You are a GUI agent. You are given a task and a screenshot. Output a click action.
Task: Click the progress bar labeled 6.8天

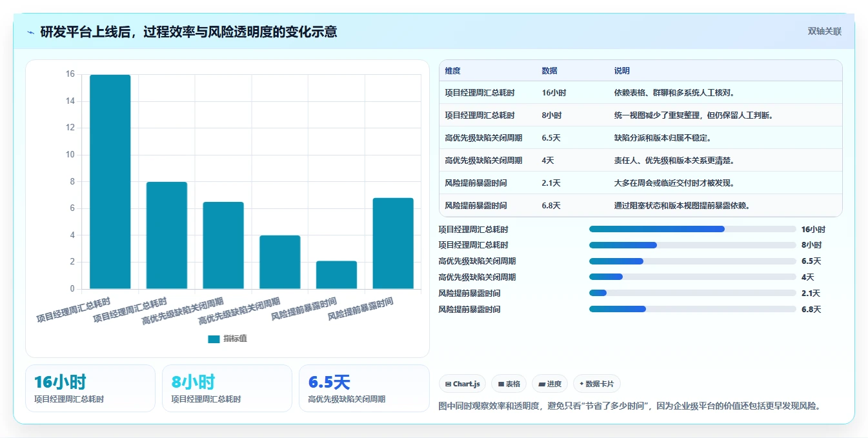click(x=692, y=309)
